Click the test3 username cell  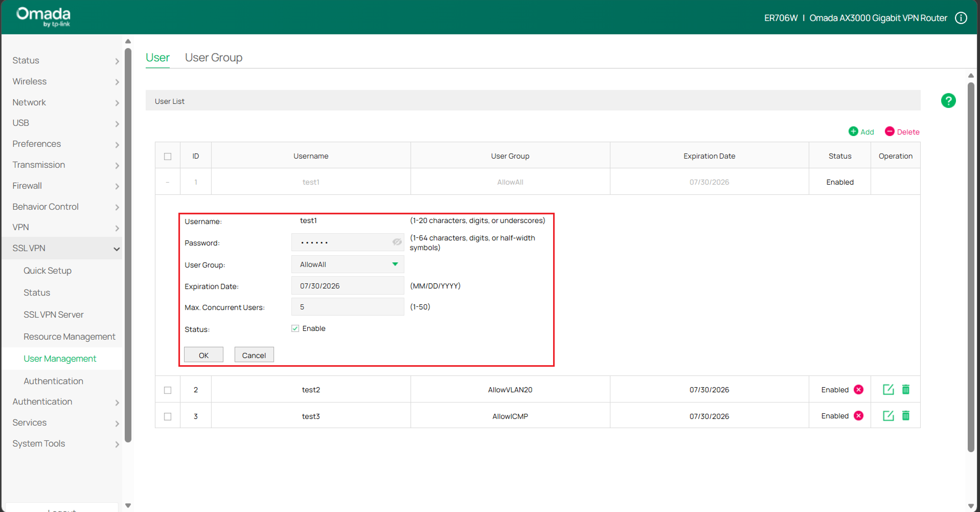coord(311,416)
